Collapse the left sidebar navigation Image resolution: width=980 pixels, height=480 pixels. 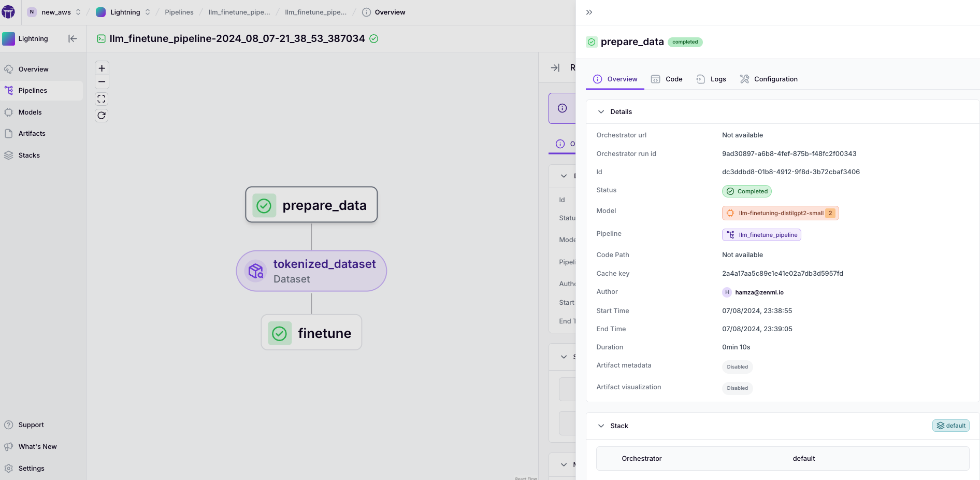point(73,39)
